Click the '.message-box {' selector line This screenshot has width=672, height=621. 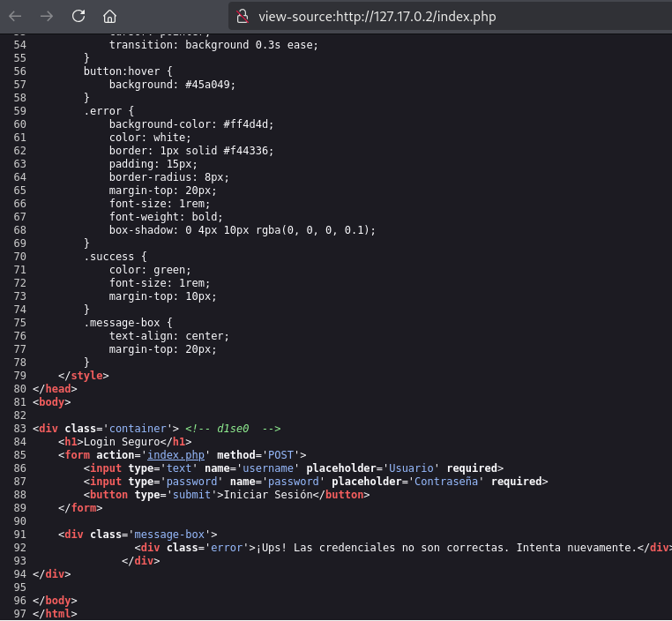(128, 323)
